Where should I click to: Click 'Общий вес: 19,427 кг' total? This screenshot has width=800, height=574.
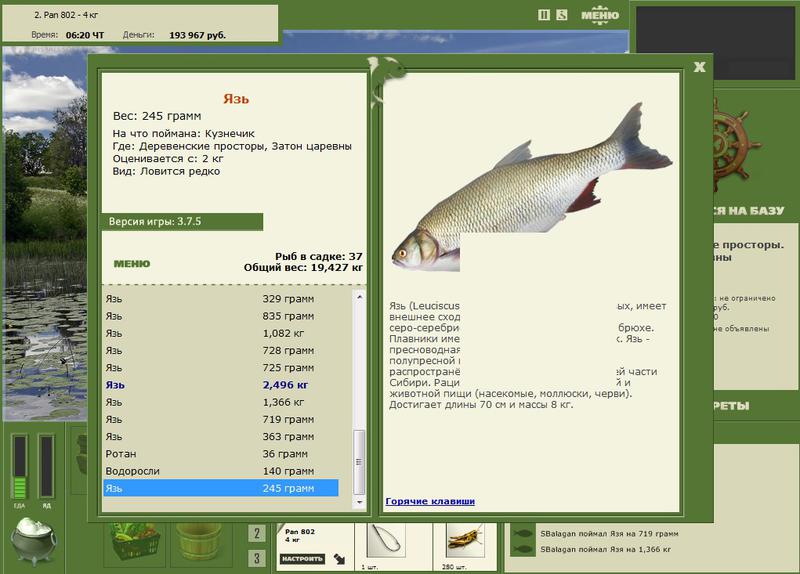pos(303,268)
